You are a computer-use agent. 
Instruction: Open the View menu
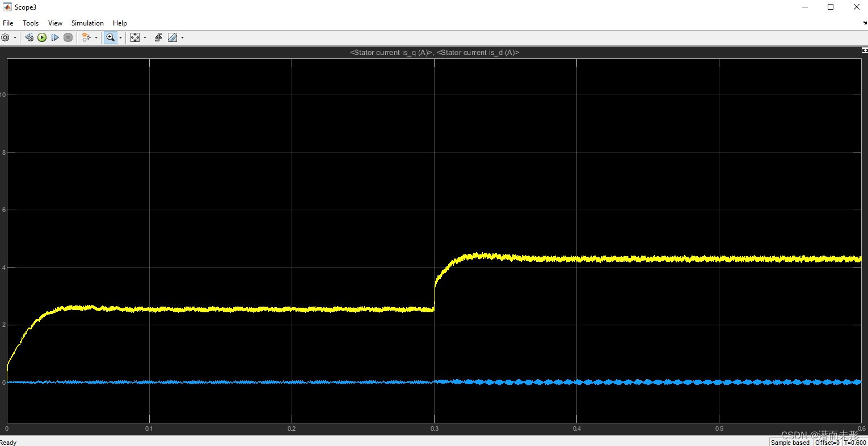[x=54, y=23]
